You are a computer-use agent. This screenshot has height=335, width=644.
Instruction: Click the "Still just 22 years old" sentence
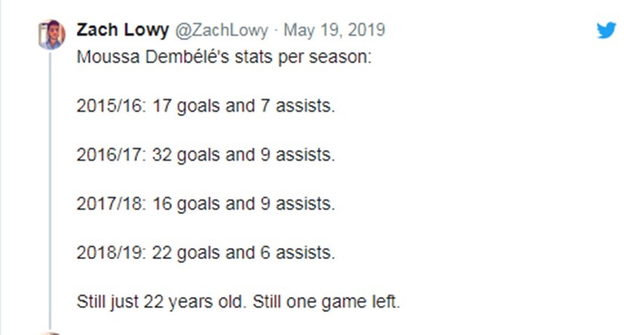tap(162, 302)
